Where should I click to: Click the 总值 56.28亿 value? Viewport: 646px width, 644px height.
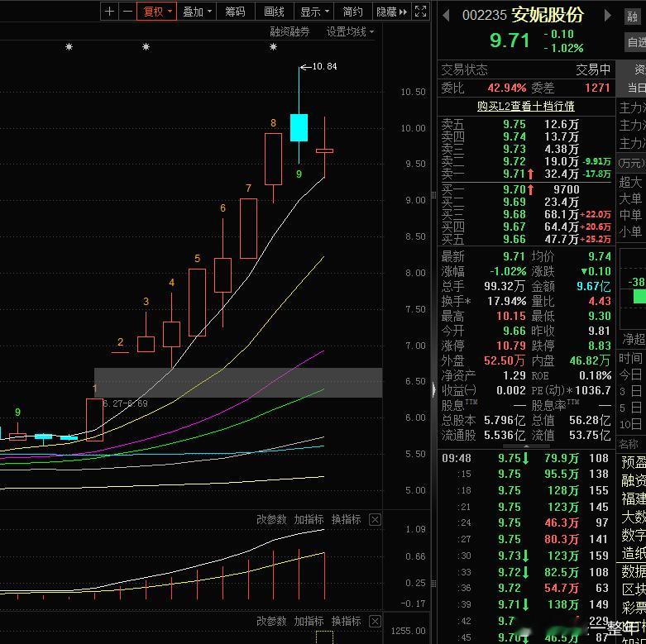pyautogui.click(x=590, y=420)
